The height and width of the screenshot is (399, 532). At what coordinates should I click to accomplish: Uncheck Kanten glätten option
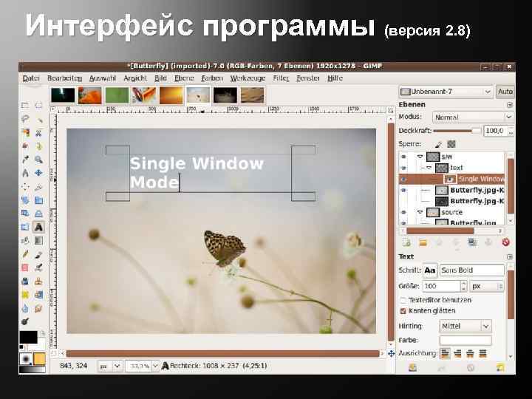tap(403, 311)
